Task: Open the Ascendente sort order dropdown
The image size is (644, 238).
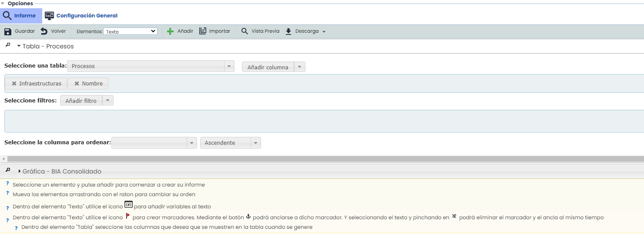Action: tap(230, 143)
